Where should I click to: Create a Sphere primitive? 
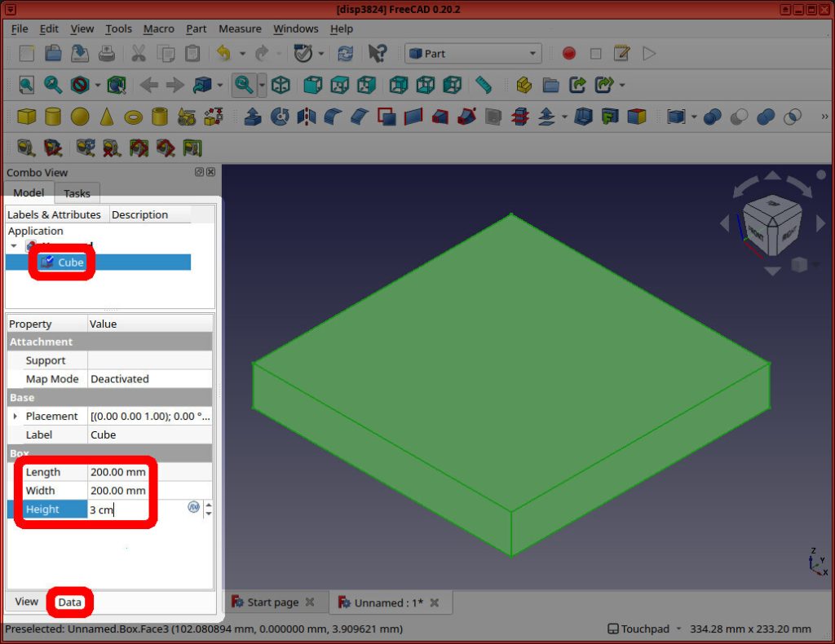click(x=78, y=117)
